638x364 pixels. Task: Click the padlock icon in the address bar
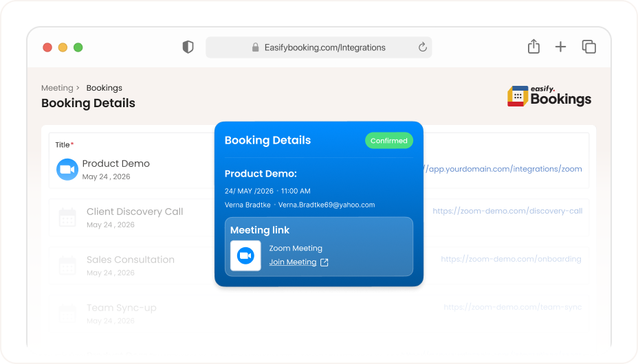(255, 47)
